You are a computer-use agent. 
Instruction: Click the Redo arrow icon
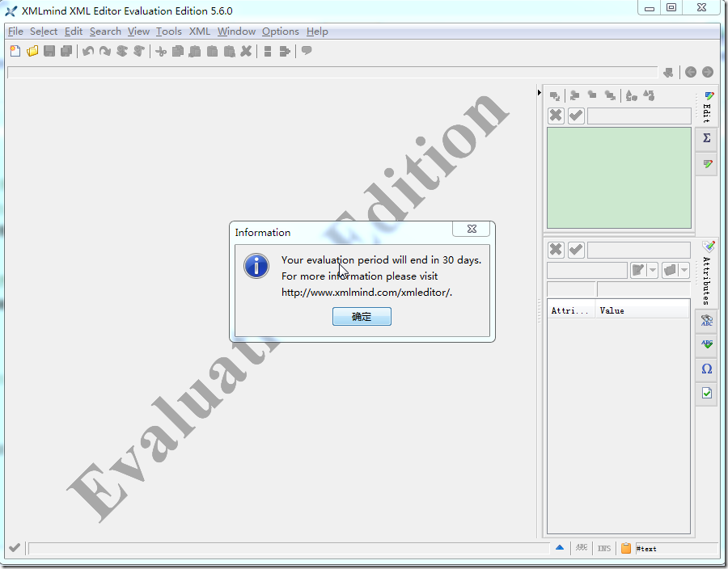coord(105,51)
